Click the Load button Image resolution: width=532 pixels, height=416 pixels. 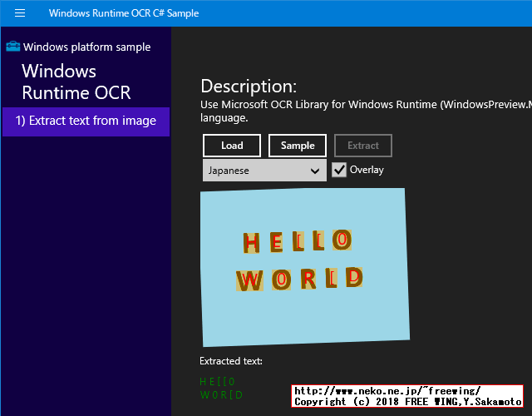[x=232, y=146]
